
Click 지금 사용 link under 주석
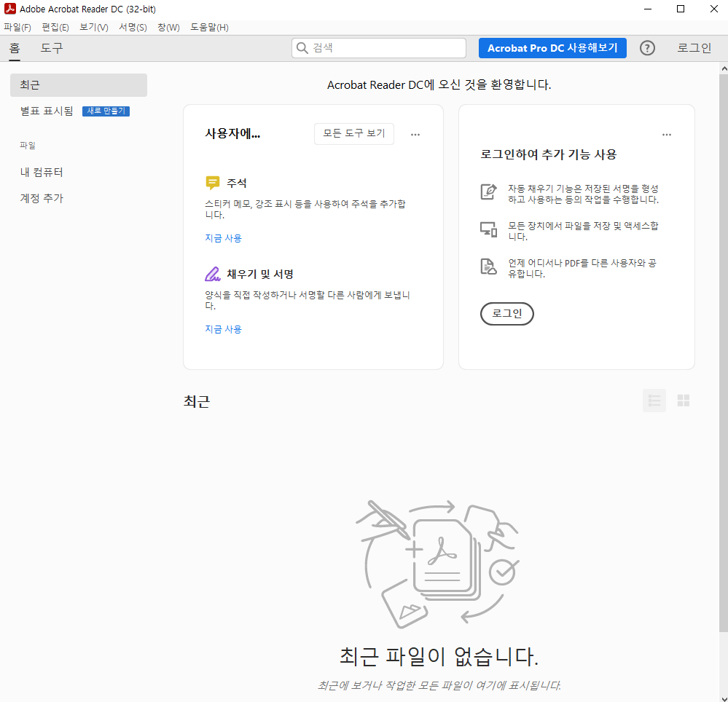(223, 238)
